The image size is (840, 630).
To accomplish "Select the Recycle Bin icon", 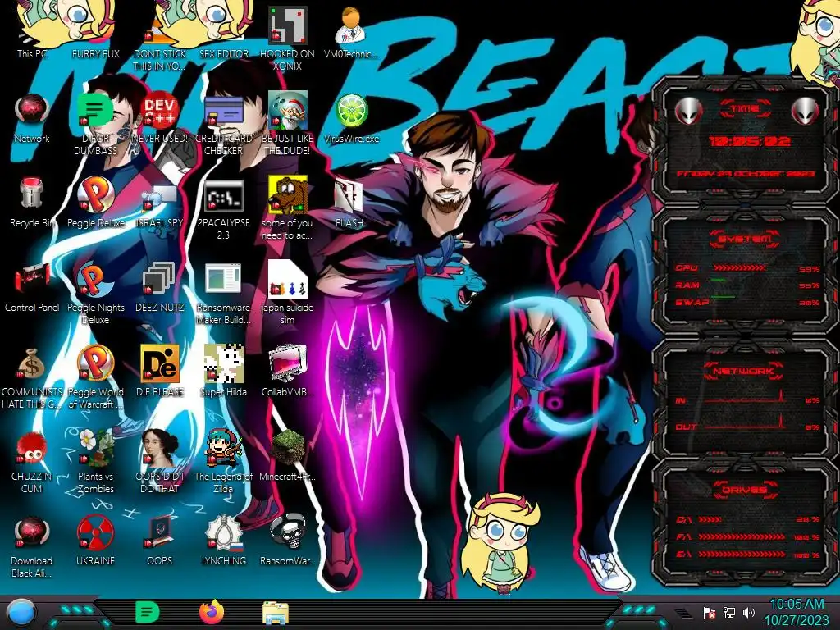I will point(32,203).
